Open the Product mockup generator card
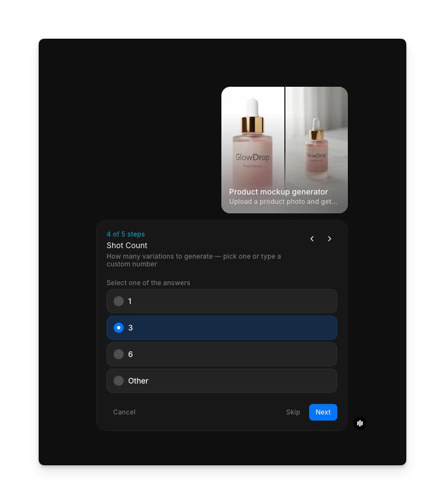The width and height of the screenshot is (445, 504). point(284,150)
